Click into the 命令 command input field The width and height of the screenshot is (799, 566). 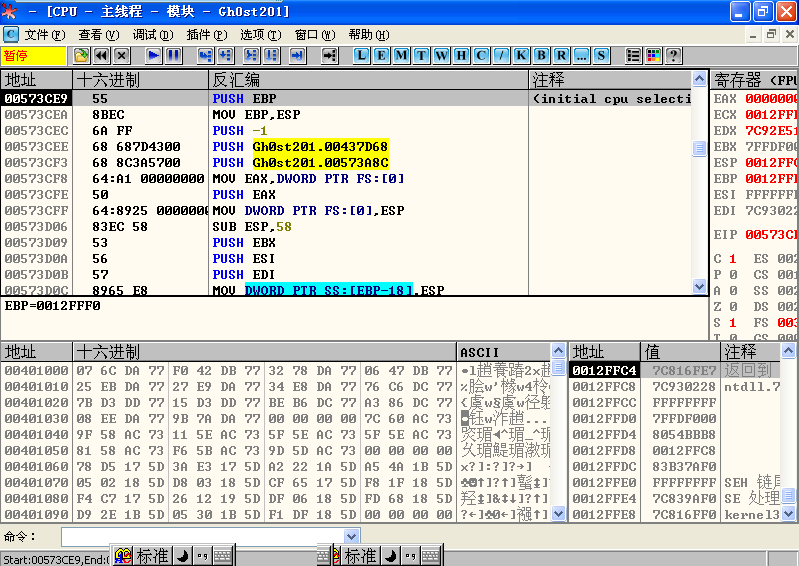[203, 536]
